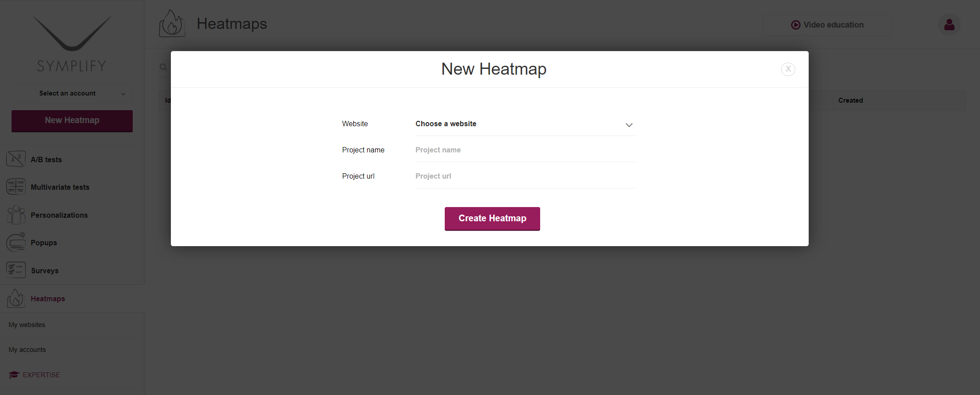980x395 pixels.
Task: Click the Heatmaps flame icon in sidebar
Action: (16, 298)
